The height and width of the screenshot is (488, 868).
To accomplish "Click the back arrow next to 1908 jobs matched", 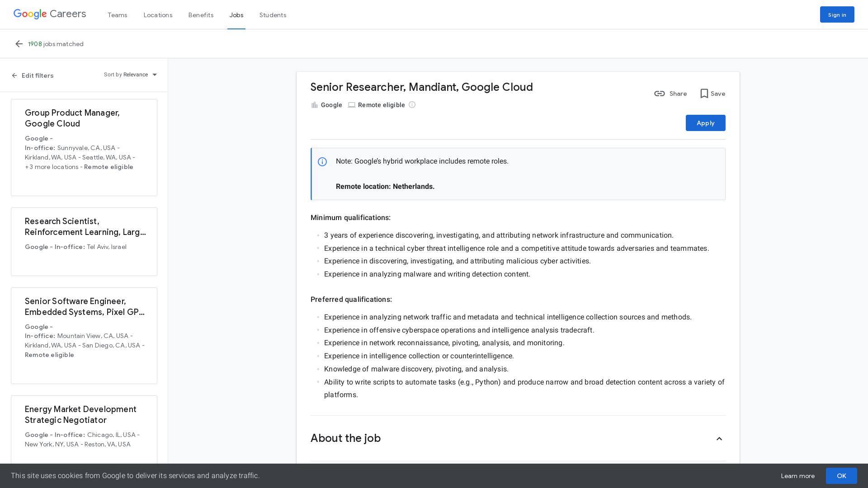I will (19, 43).
